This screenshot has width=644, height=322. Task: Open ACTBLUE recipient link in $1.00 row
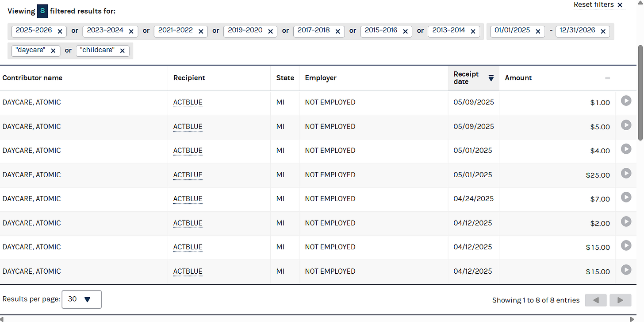pos(188,102)
